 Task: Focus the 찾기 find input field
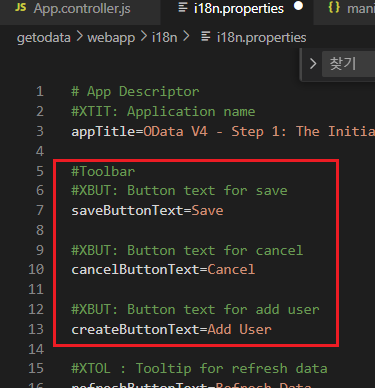point(348,64)
